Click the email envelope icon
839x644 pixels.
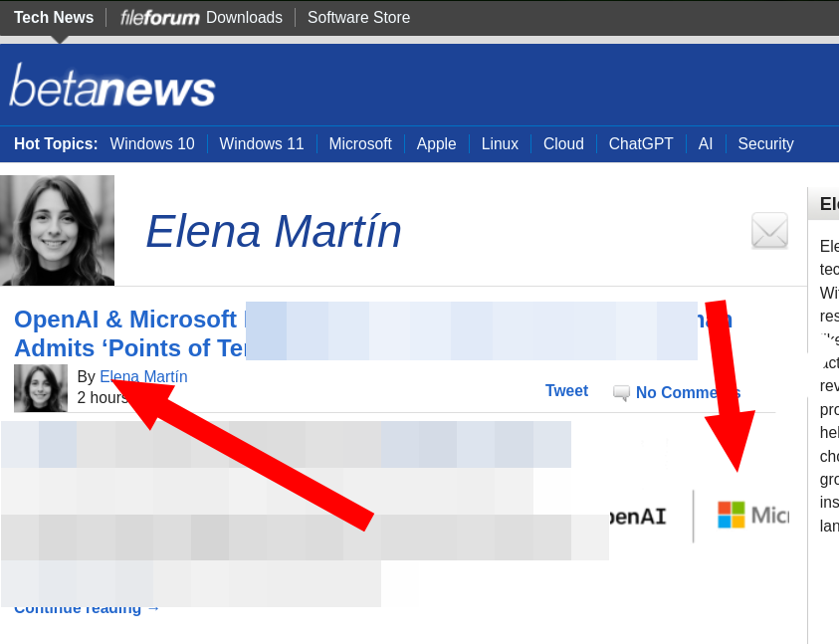pyautogui.click(x=769, y=231)
